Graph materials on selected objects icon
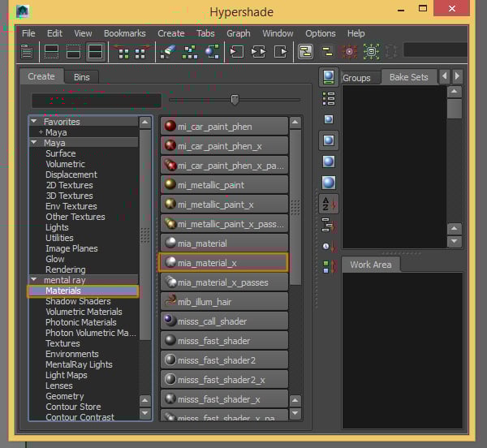 tap(212, 52)
